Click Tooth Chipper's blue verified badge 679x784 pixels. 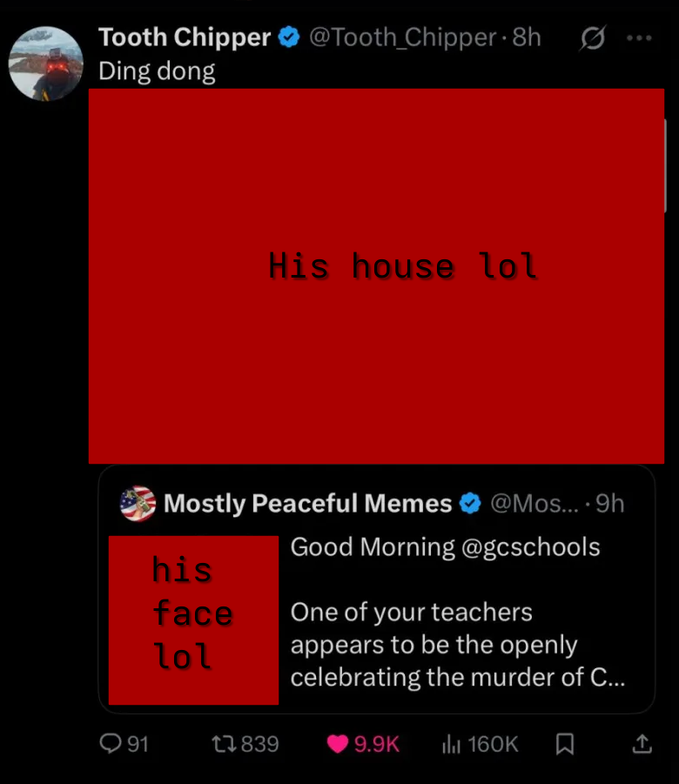(289, 37)
